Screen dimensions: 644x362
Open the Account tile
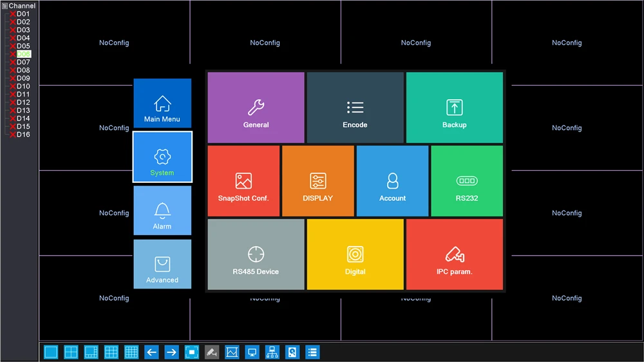pyautogui.click(x=392, y=181)
